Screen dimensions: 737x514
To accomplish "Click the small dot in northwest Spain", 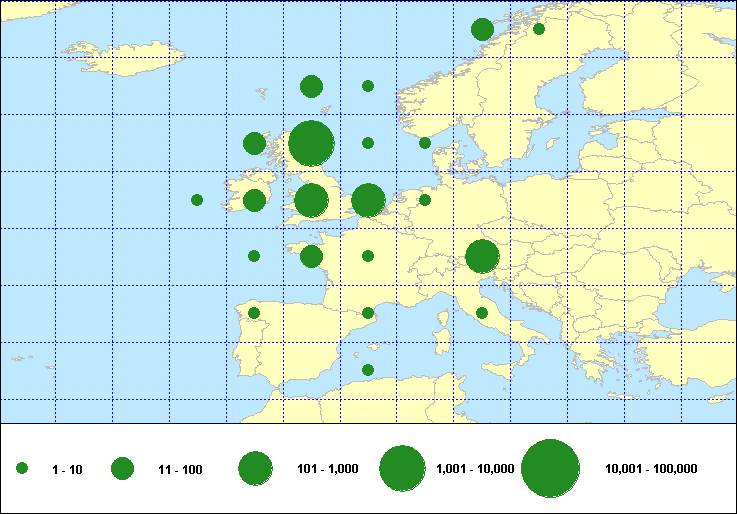I will [254, 313].
